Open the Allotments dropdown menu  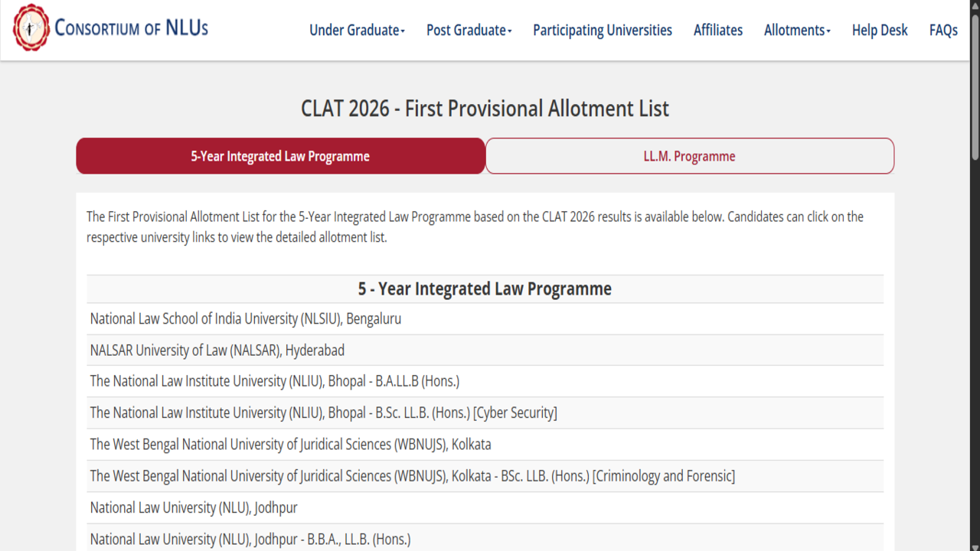pyautogui.click(x=797, y=30)
